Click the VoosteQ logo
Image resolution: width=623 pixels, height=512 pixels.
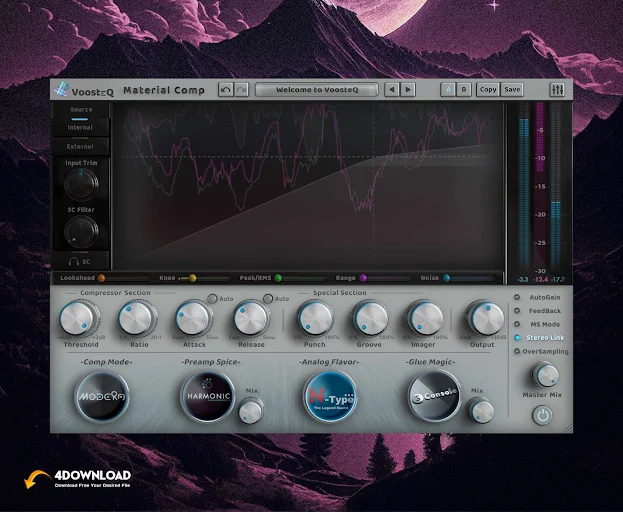click(x=84, y=90)
